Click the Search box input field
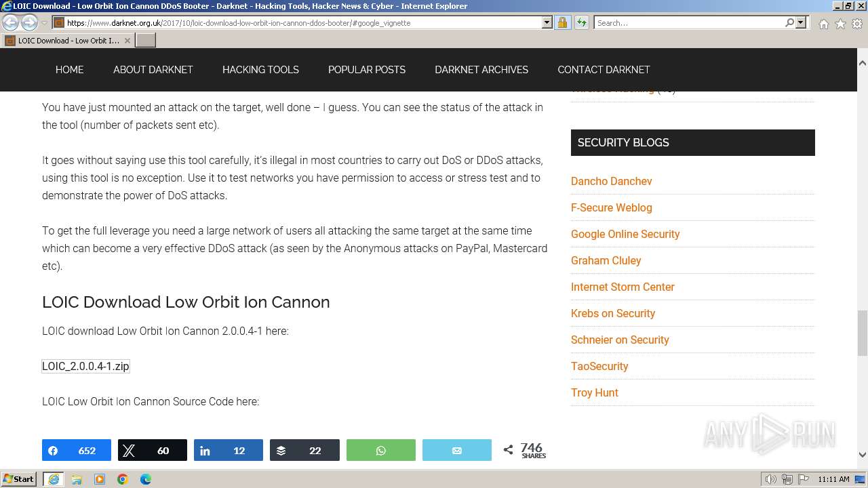 tap(689, 22)
